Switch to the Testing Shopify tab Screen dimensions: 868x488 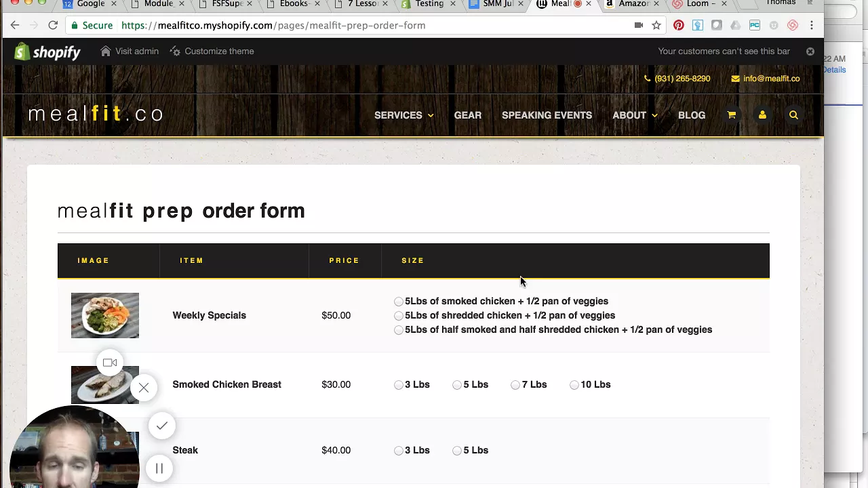(429, 4)
